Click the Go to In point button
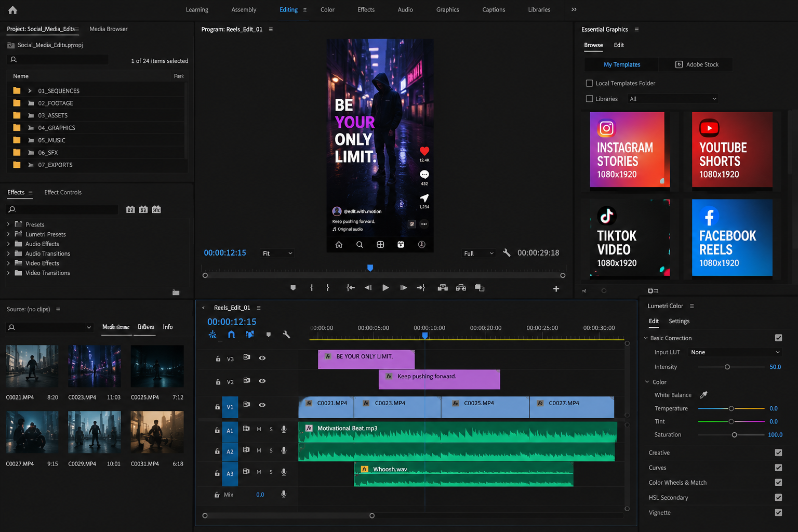The image size is (798, 532). (351, 288)
